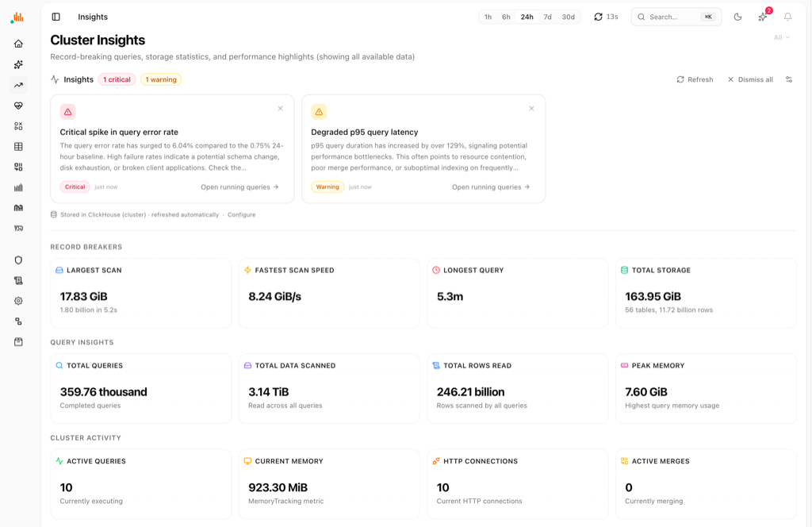Open the Total Queries card
This screenshot has width=812, height=527.
click(141, 389)
